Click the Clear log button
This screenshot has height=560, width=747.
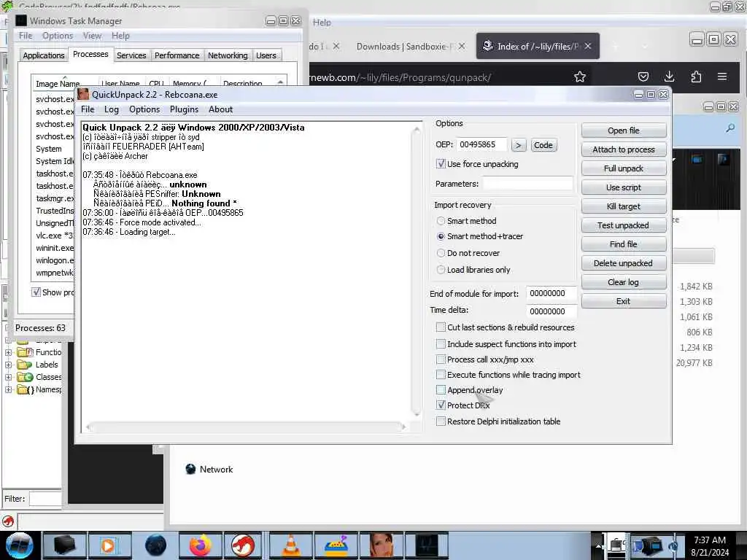click(x=624, y=282)
